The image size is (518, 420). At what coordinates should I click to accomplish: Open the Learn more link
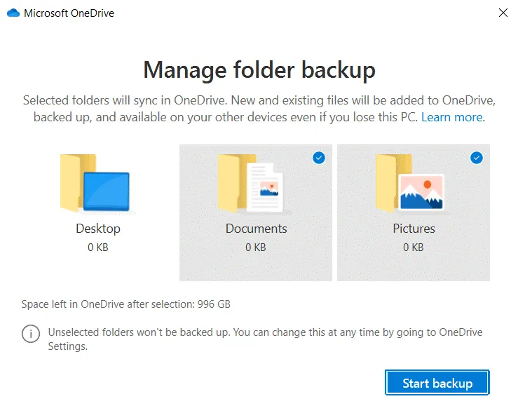tap(452, 117)
